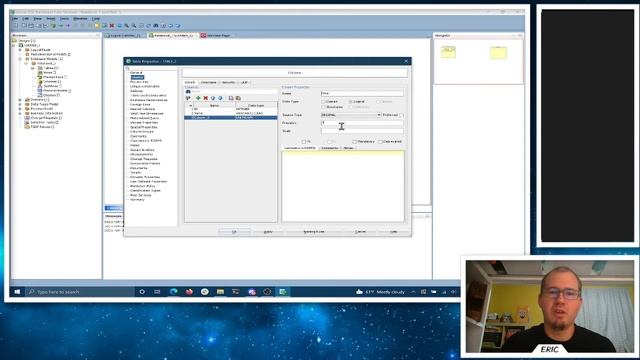Open Task View from the taskbar

157,292
